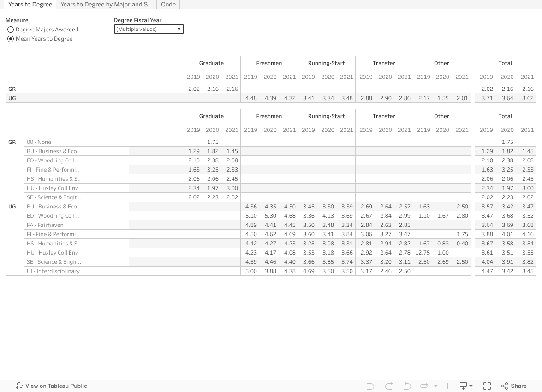Select the UI - Interdisciplinary row label
542x392 pixels.
click(53, 271)
